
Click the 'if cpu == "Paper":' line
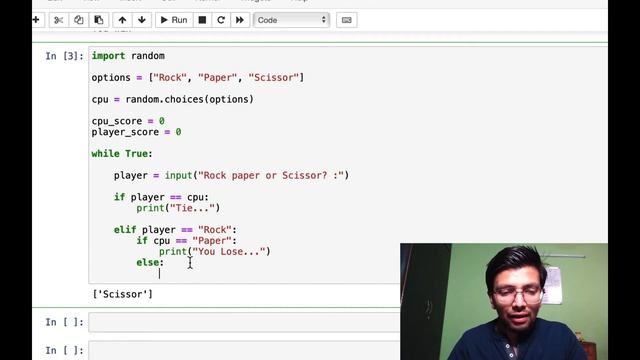pos(187,241)
